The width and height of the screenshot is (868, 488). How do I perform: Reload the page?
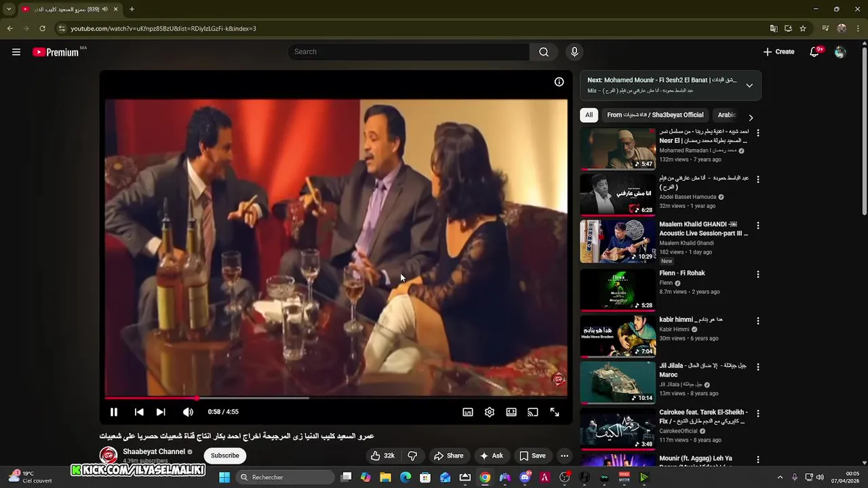click(42, 28)
